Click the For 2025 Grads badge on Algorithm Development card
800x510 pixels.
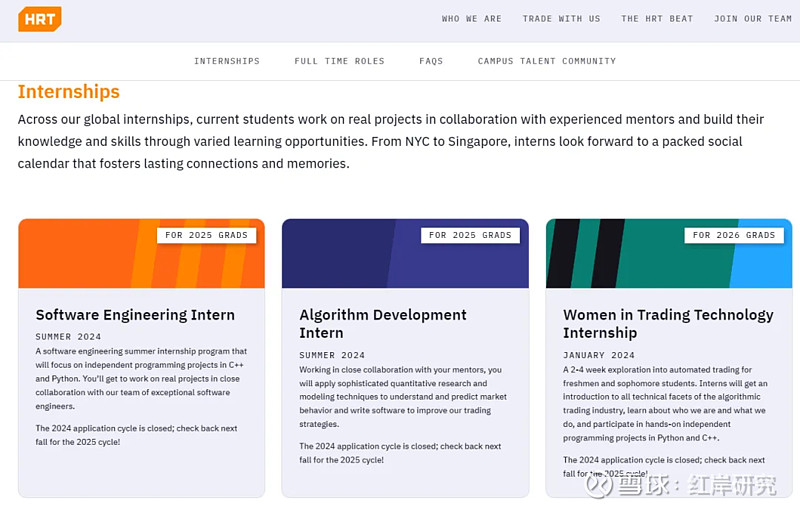tap(470, 235)
